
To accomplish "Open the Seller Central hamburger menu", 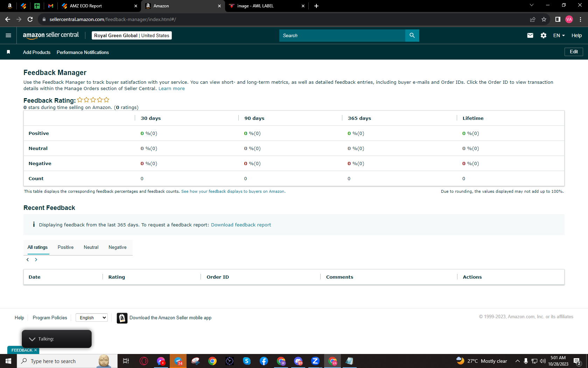I will [x=8, y=35].
